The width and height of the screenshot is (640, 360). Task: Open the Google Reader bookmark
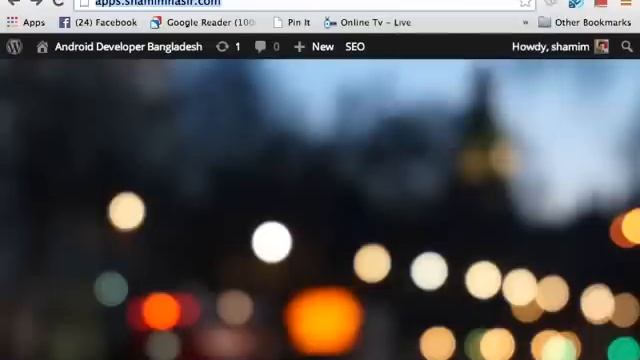[203, 22]
